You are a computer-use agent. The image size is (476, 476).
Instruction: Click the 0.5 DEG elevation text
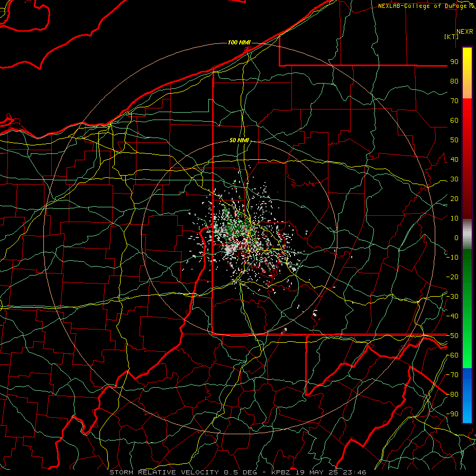(x=241, y=472)
